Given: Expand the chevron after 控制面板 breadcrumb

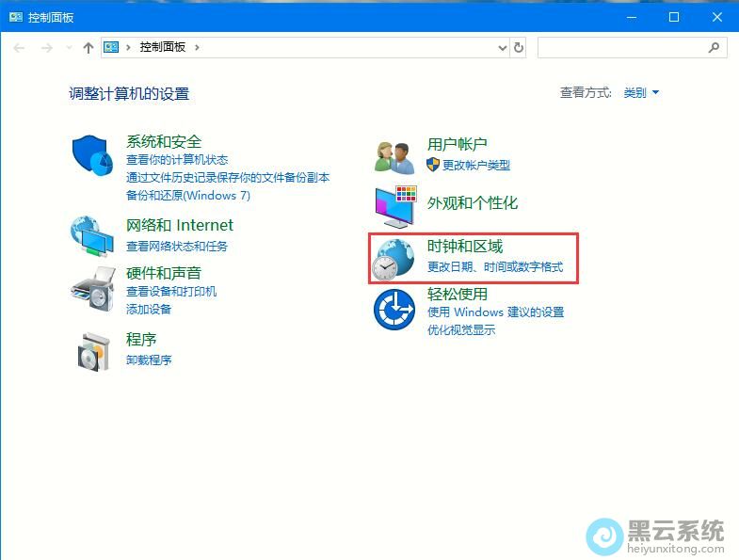Looking at the screenshot, I should (x=197, y=47).
